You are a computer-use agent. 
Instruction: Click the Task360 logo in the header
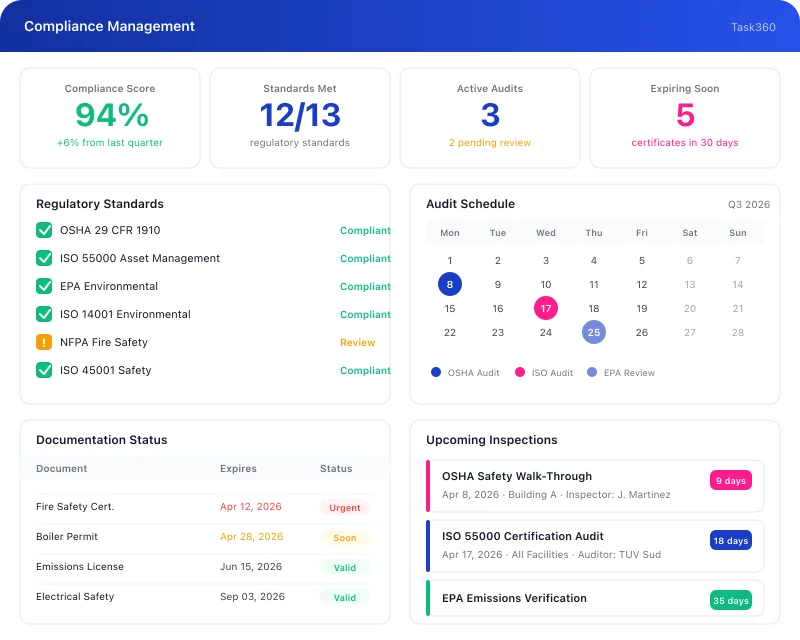tap(752, 27)
